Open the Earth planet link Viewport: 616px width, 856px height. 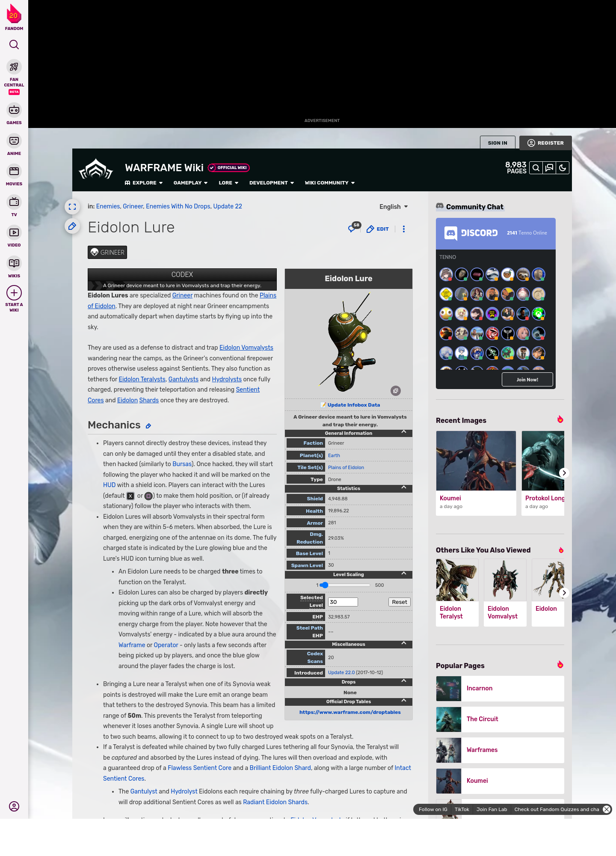tap(334, 455)
